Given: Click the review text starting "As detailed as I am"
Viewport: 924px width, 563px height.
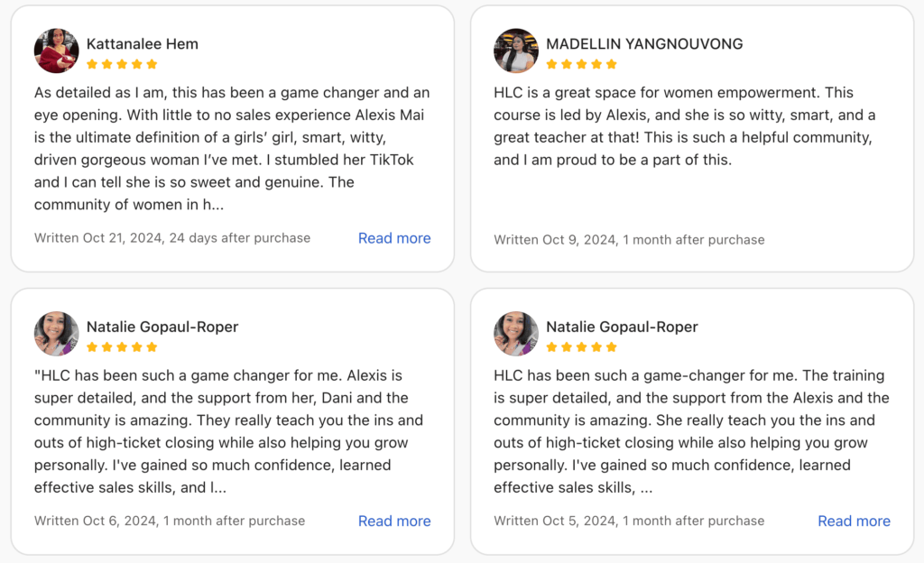Looking at the screenshot, I should pyautogui.click(x=232, y=148).
